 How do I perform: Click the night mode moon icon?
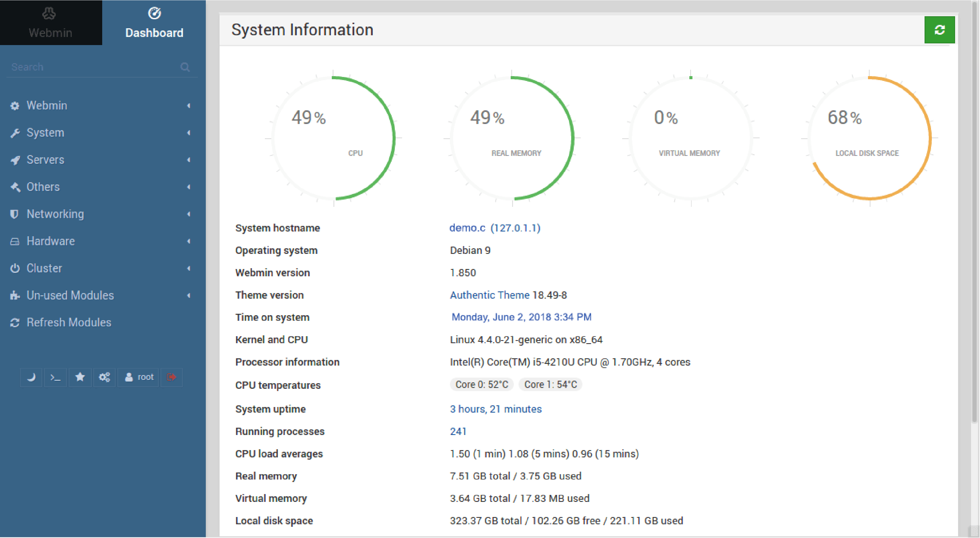pos(31,377)
